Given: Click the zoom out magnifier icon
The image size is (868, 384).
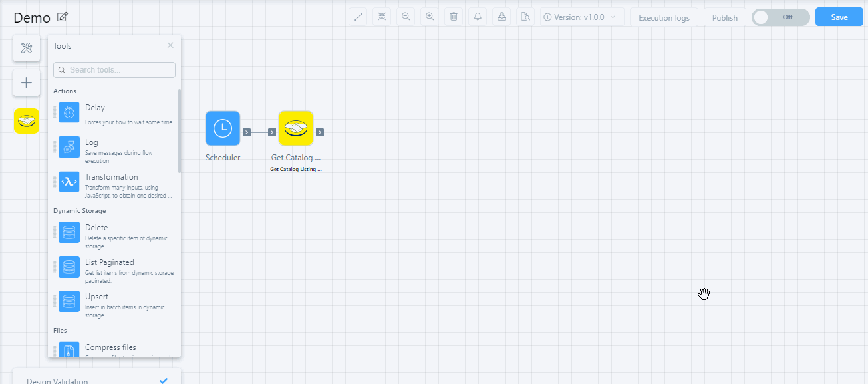Looking at the screenshot, I should [x=406, y=17].
